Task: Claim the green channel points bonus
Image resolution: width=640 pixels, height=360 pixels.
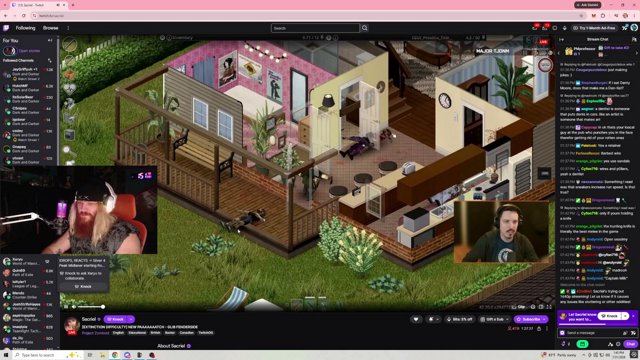Action: 582,344
